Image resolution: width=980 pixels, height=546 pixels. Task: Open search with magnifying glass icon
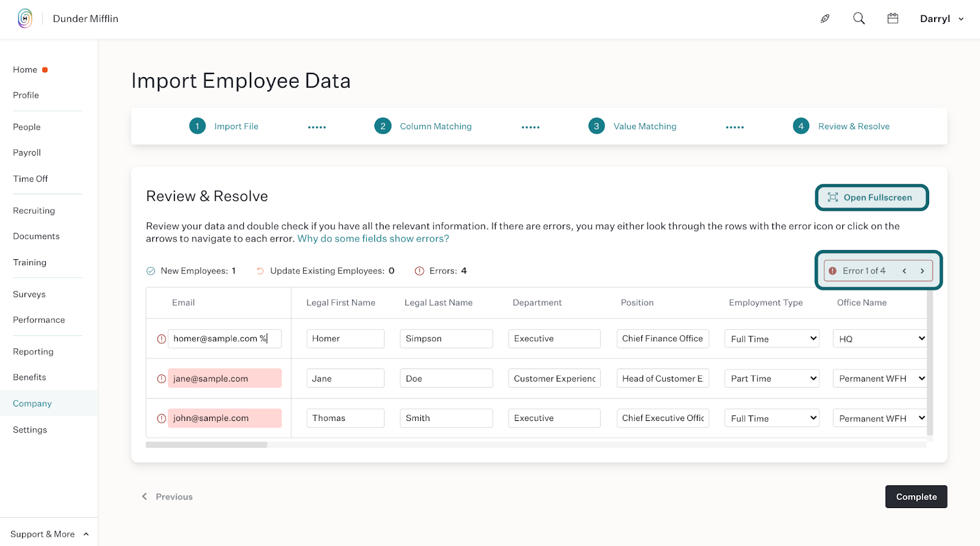pos(859,18)
